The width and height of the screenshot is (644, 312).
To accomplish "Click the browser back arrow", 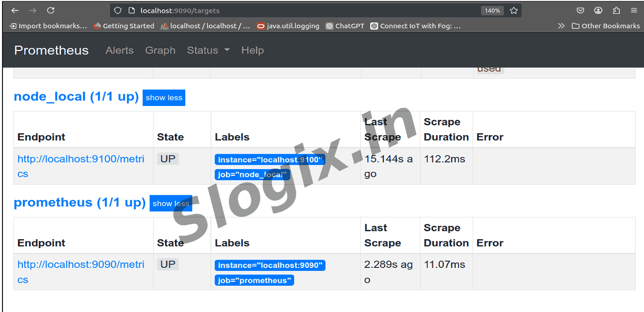I will click(x=15, y=10).
